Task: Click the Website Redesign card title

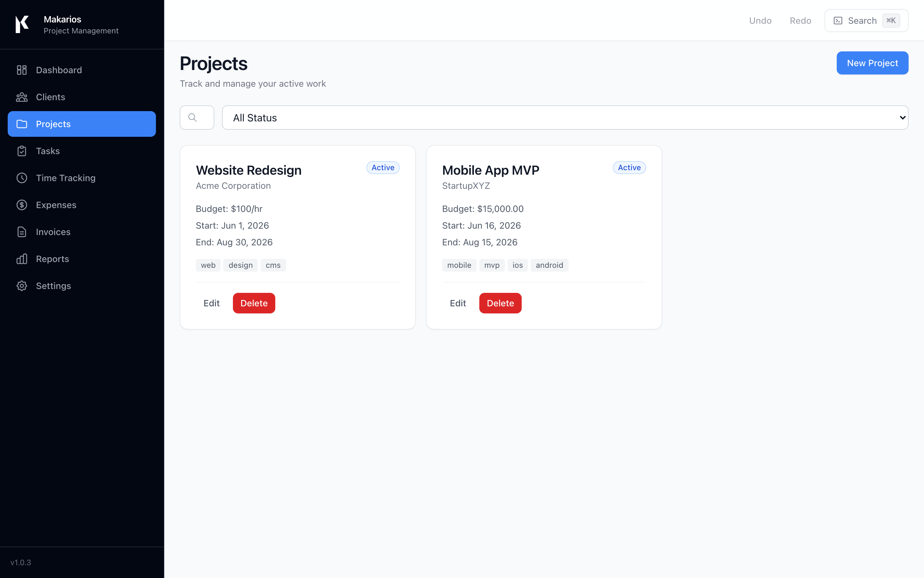Action: 249,170
